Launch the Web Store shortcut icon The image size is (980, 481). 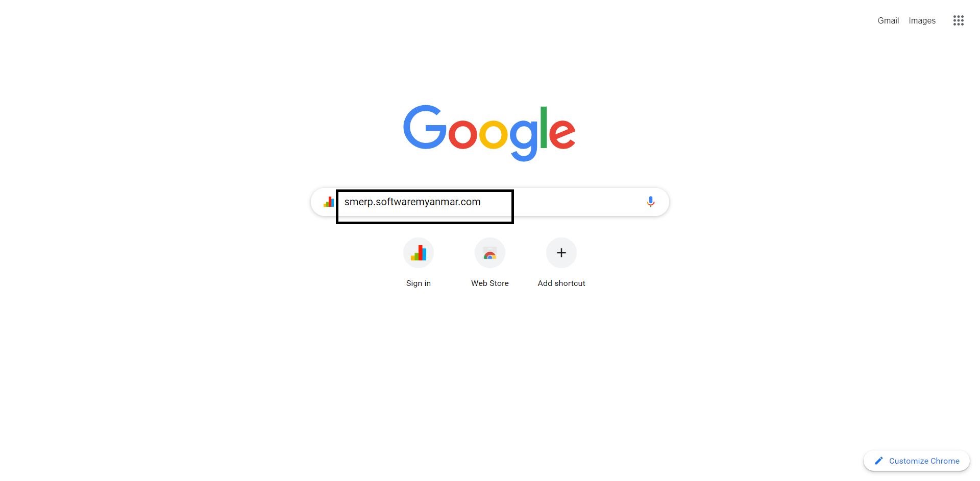pyautogui.click(x=490, y=253)
